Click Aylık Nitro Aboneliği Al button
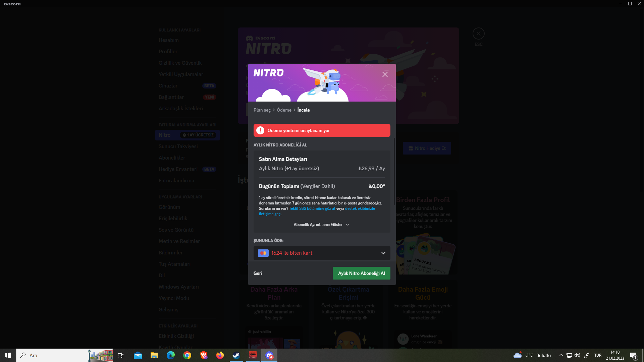644x362 pixels. pos(361,273)
